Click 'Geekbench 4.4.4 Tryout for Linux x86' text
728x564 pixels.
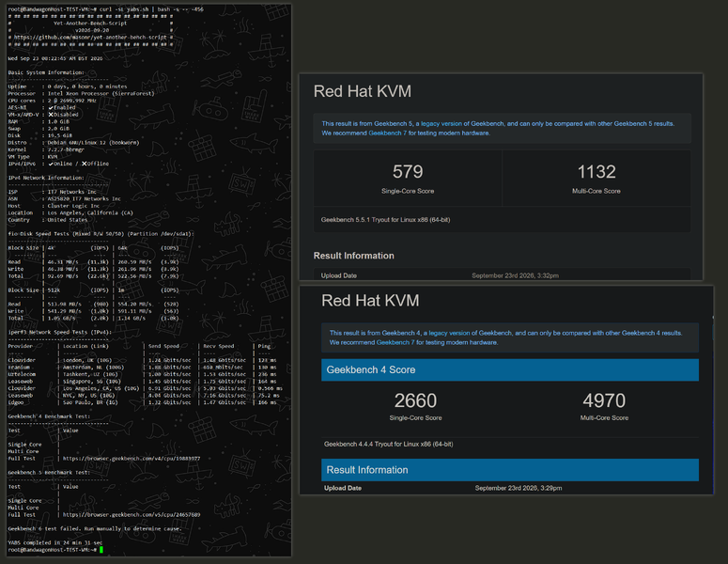point(389,444)
